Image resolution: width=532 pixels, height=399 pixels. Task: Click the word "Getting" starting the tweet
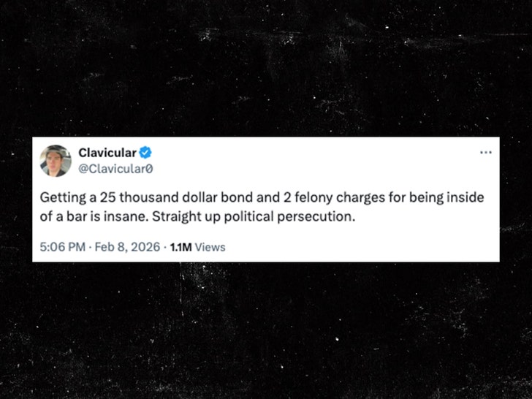[x=61, y=198]
